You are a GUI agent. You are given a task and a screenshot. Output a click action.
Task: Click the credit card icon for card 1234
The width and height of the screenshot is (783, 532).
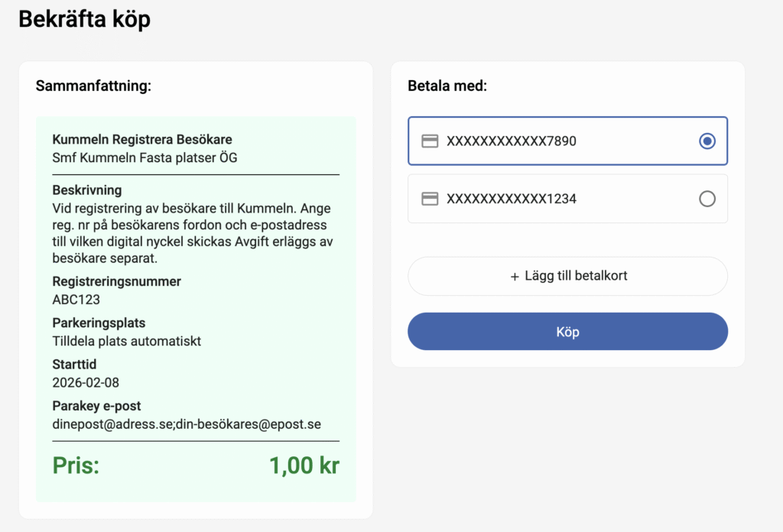[430, 199]
